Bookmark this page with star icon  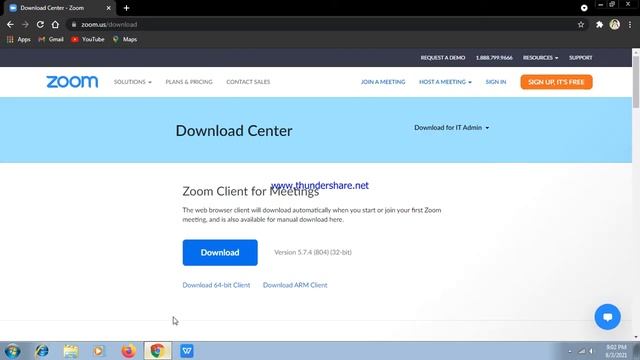pyautogui.click(x=581, y=24)
